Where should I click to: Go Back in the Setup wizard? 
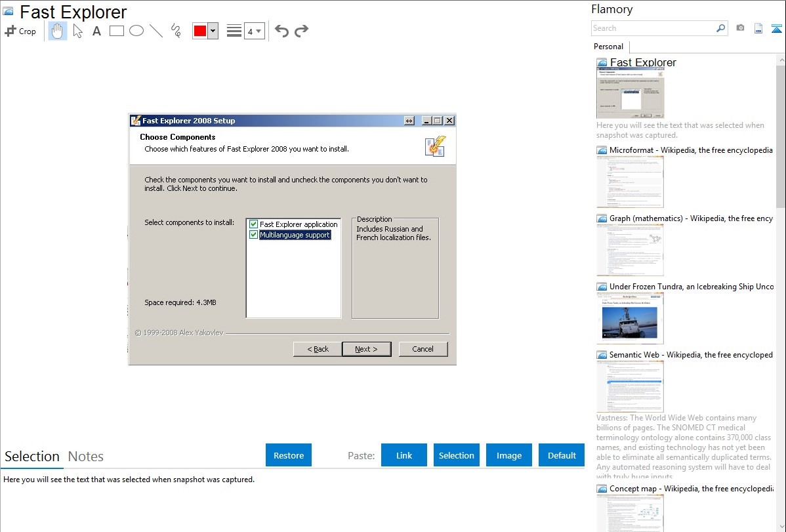point(318,349)
